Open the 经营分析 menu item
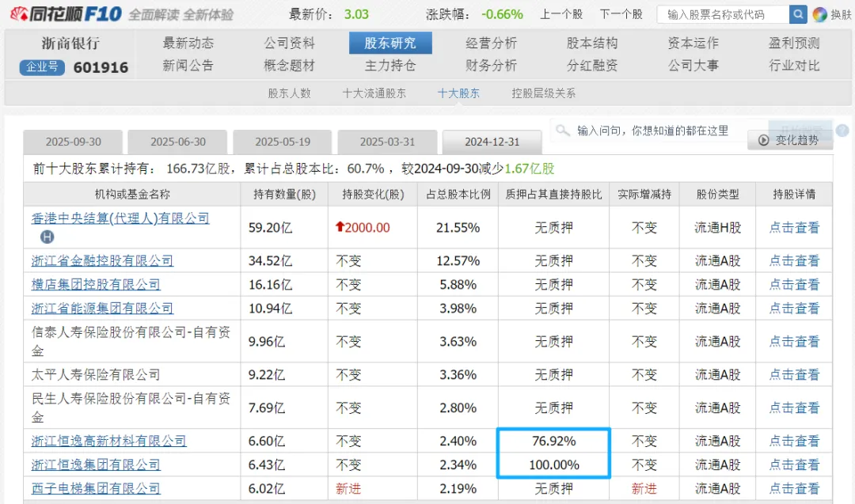This screenshot has height=504, width=855. point(492,43)
